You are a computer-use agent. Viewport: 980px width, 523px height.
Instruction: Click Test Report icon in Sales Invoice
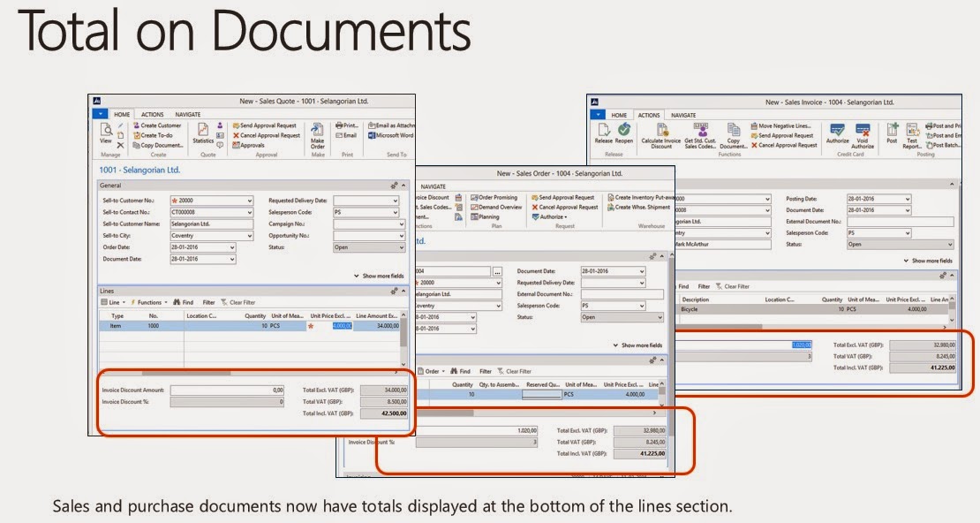[912, 136]
